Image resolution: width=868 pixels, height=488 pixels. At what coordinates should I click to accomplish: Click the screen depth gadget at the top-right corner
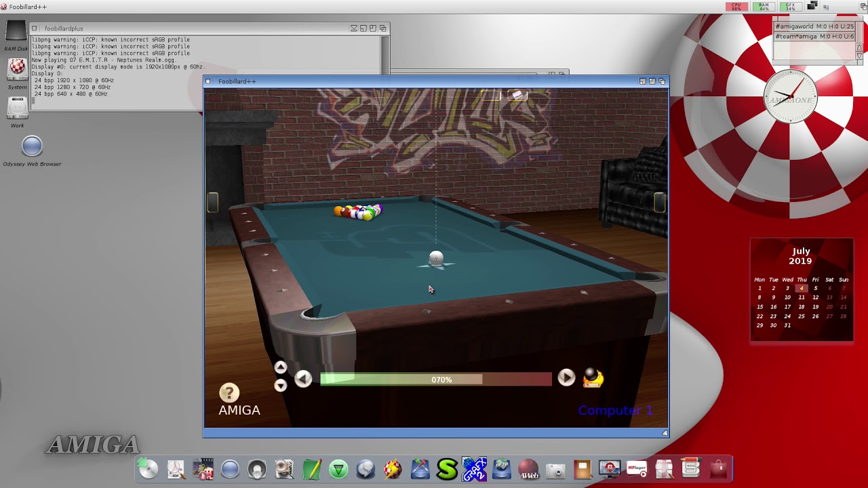point(863,6)
